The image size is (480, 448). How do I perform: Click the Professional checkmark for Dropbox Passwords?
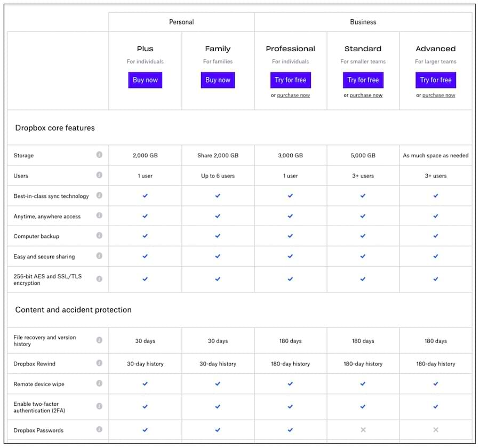click(290, 430)
